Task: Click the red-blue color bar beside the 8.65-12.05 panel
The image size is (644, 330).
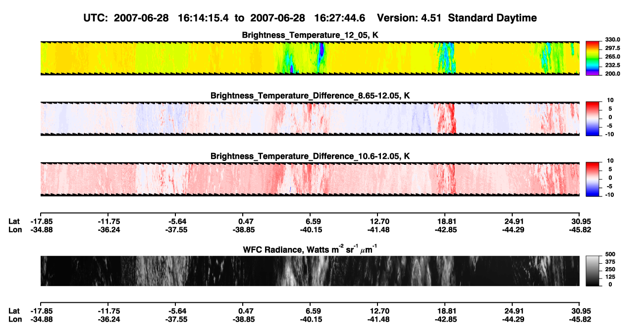Action: (593, 118)
